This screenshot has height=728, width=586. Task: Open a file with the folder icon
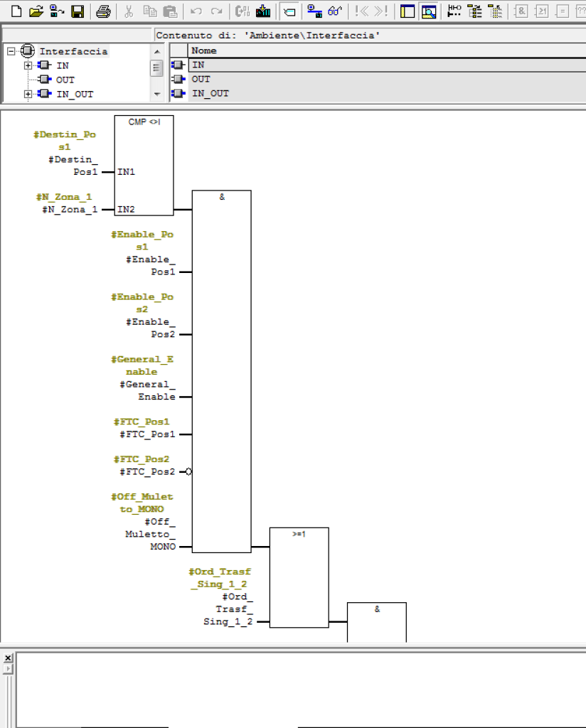click(36, 11)
